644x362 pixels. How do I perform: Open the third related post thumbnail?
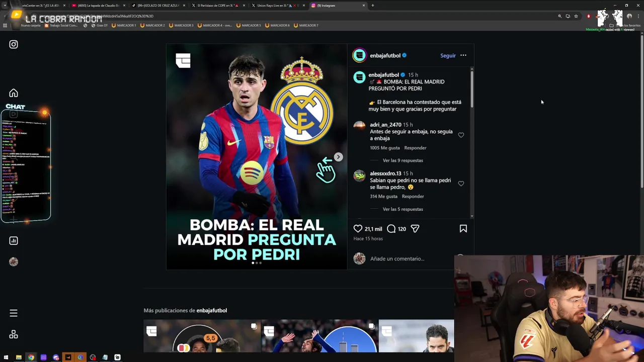(x=416, y=336)
